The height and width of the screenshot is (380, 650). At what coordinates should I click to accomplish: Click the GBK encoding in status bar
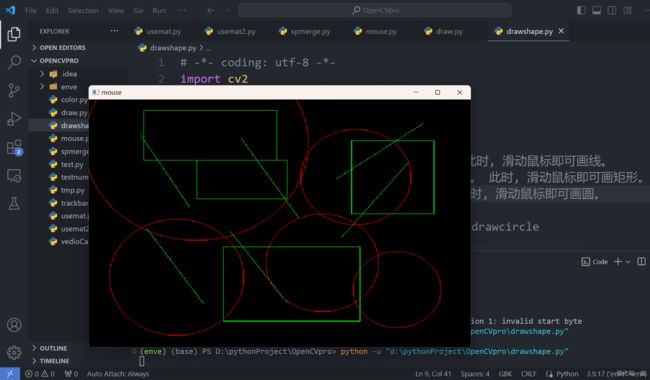pyautogui.click(x=505, y=373)
